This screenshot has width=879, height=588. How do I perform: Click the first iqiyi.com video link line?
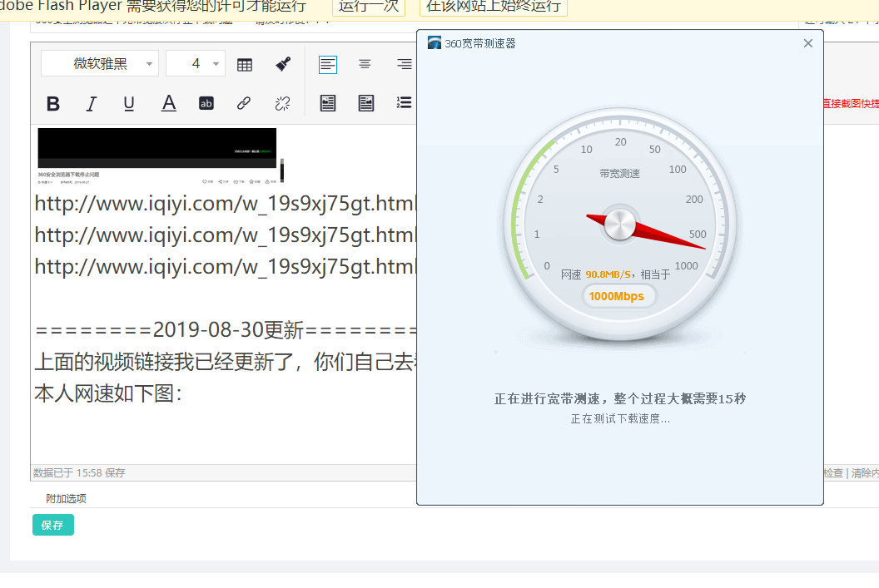pyautogui.click(x=225, y=204)
